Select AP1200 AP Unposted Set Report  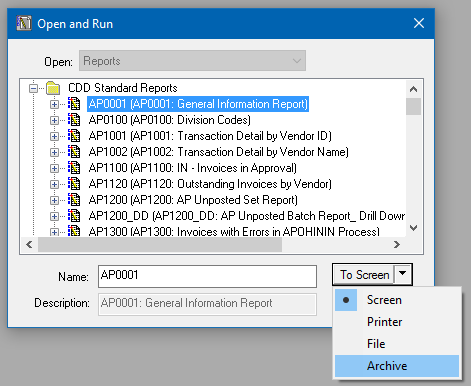tap(193, 200)
